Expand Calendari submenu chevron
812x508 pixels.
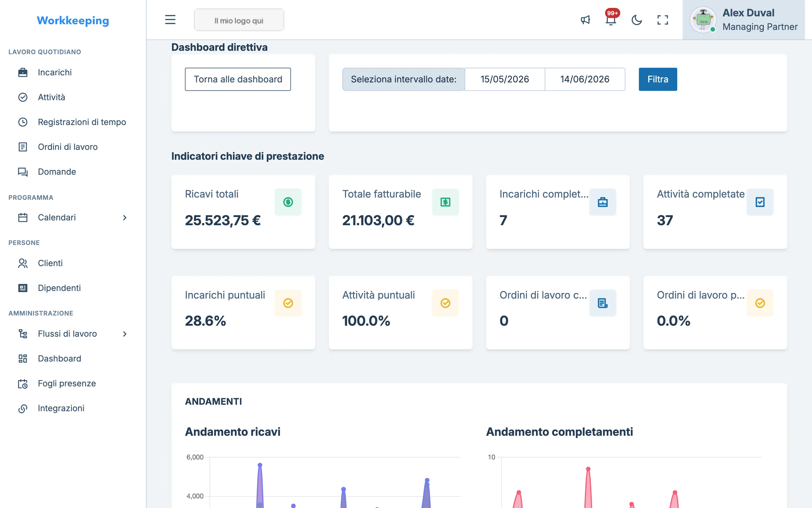pos(125,218)
